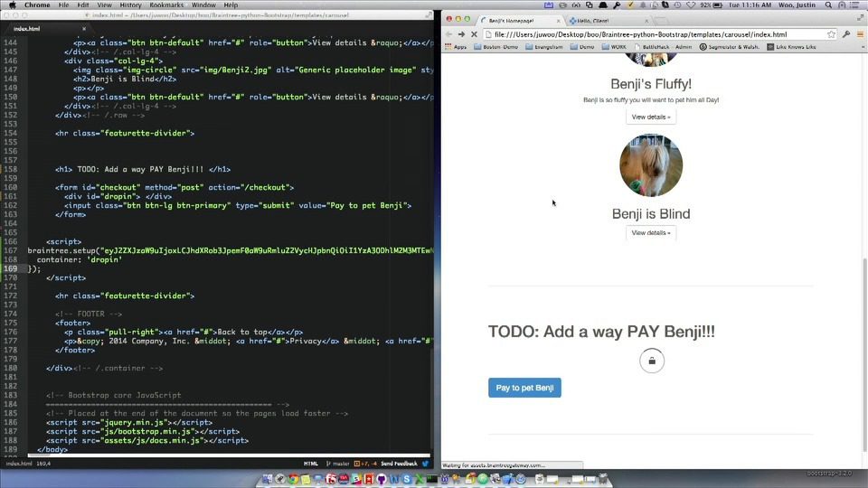Open Chrome from the Dock
868x488 pixels.
pyautogui.click(x=293, y=479)
